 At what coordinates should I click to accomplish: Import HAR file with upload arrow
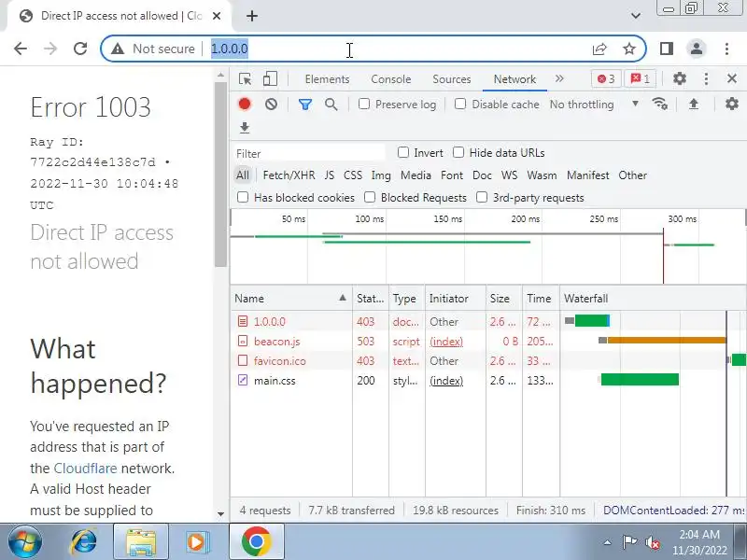pyautogui.click(x=694, y=104)
